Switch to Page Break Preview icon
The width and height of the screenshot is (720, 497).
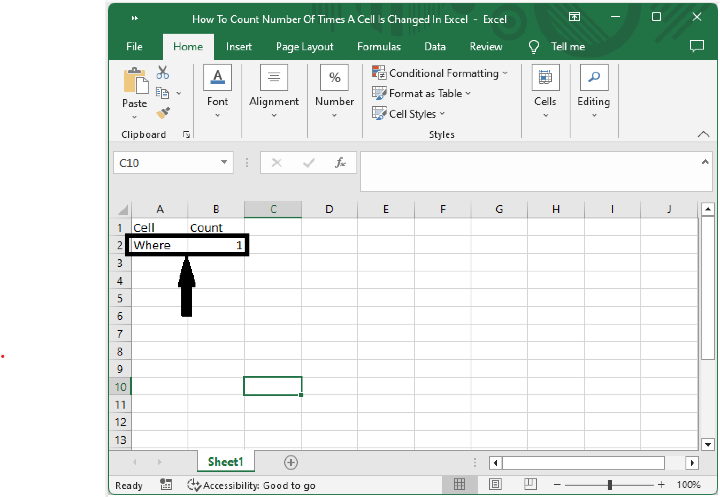point(530,484)
